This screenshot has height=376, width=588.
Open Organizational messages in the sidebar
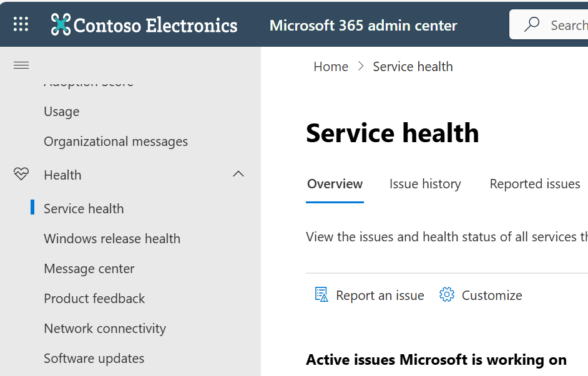(116, 142)
